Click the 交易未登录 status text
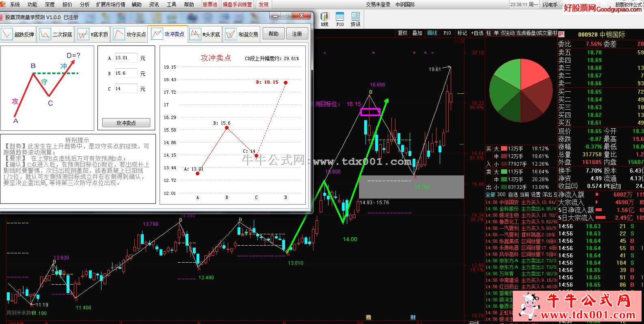Viewport: 644px width, 324px height. point(378,4)
